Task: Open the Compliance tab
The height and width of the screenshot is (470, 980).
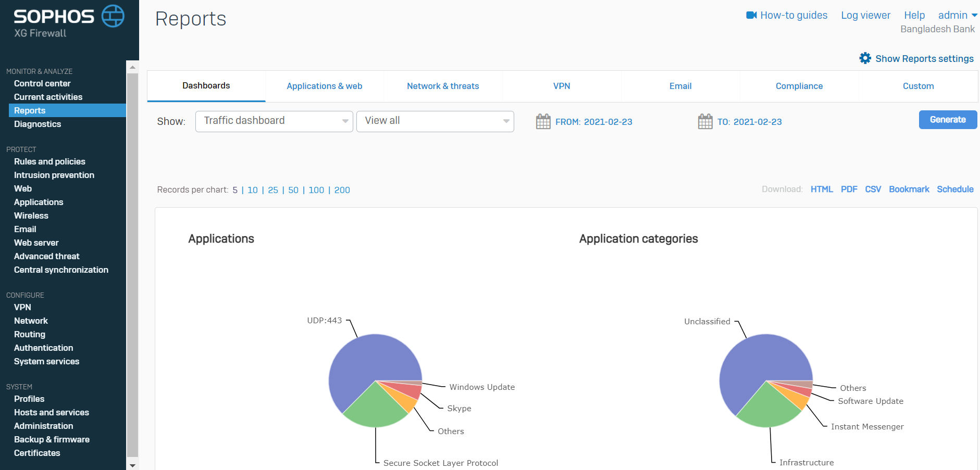Action: [x=799, y=86]
